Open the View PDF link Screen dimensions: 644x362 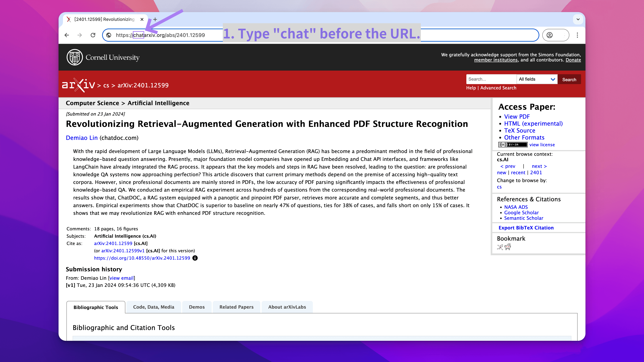(517, 117)
